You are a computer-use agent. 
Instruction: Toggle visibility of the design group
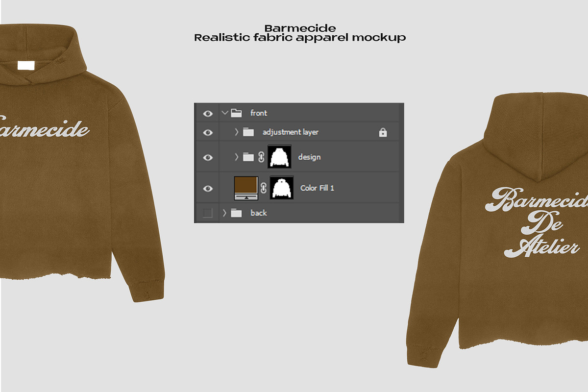pyautogui.click(x=208, y=157)
